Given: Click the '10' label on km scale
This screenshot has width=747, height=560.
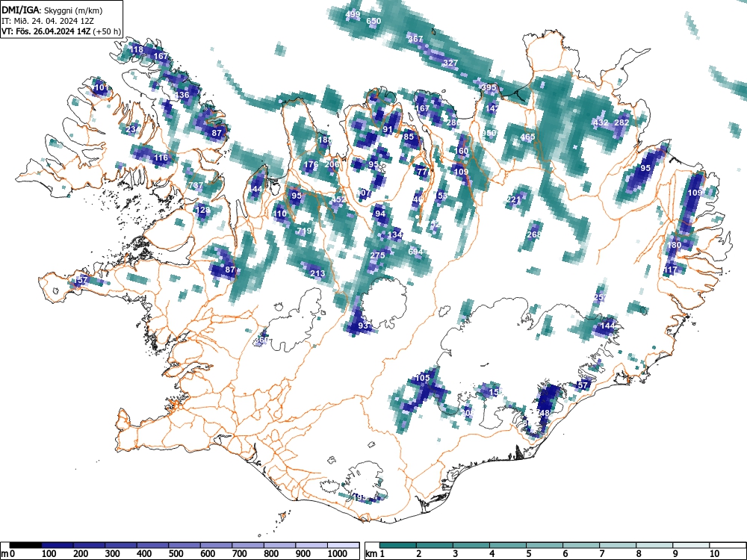Looking at the screenshot, I should tap(714, 554).
